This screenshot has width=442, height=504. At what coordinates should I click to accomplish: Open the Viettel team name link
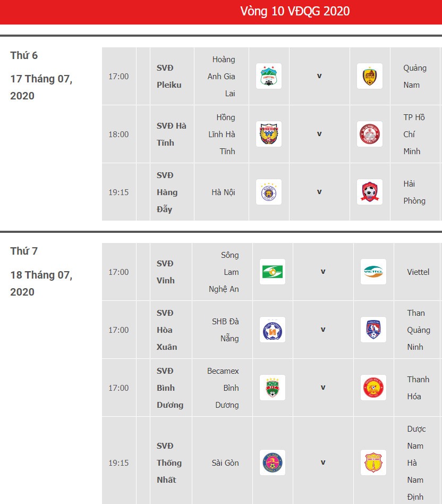click(418, 272)
